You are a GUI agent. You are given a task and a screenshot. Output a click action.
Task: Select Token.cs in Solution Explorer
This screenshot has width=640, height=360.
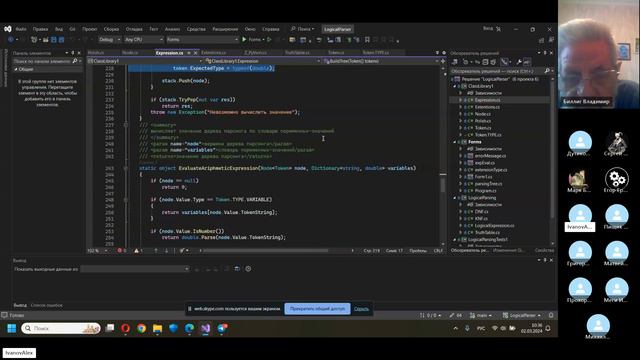coord(483,128)
